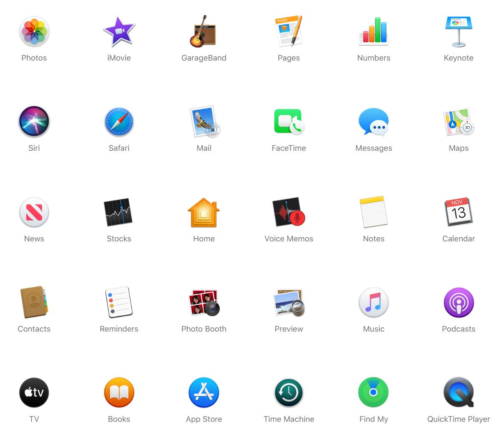Launch the purple Podcasts icon
This screenshot has width=504, height=441.
pyautogui.click(x=459, y=302)
